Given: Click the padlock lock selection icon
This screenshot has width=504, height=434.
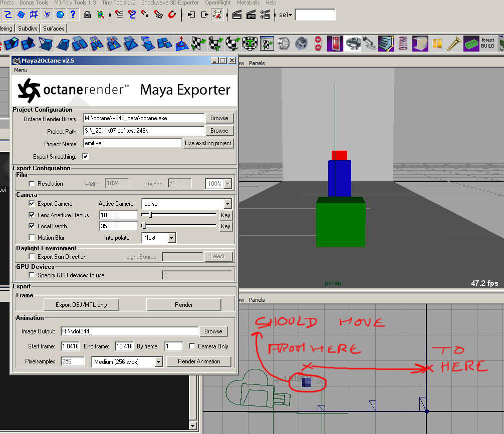Looking at the screenshot, I should [87, 15].
